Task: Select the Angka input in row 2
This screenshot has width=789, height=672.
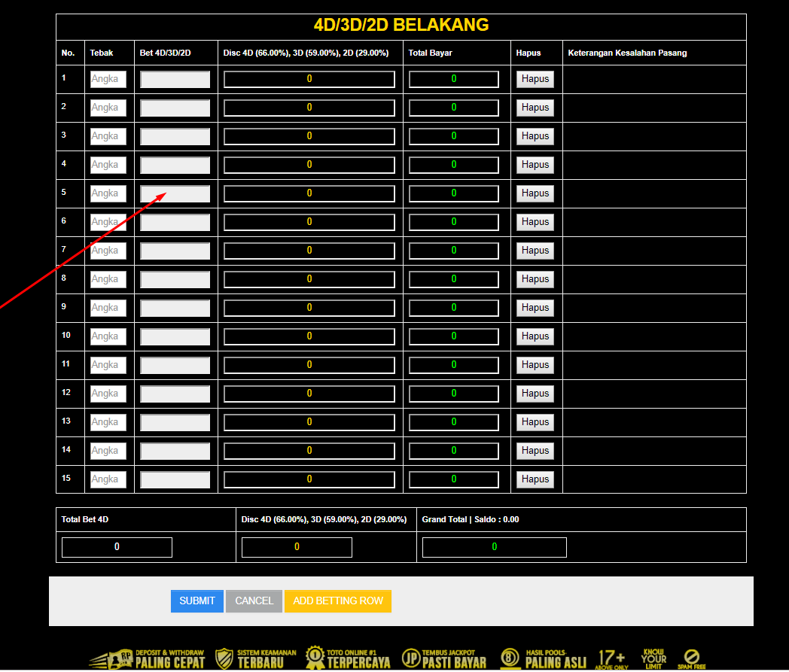Action: [x=108, y=108]
